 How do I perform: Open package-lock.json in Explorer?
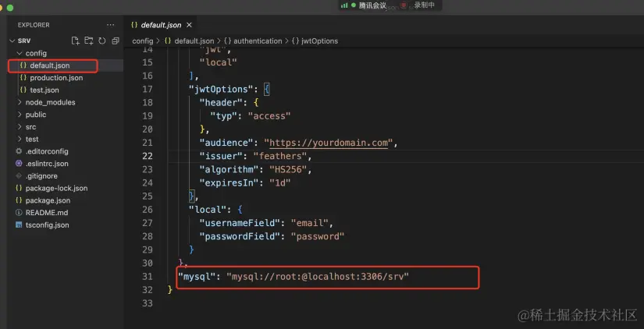[x=56, y=189]
